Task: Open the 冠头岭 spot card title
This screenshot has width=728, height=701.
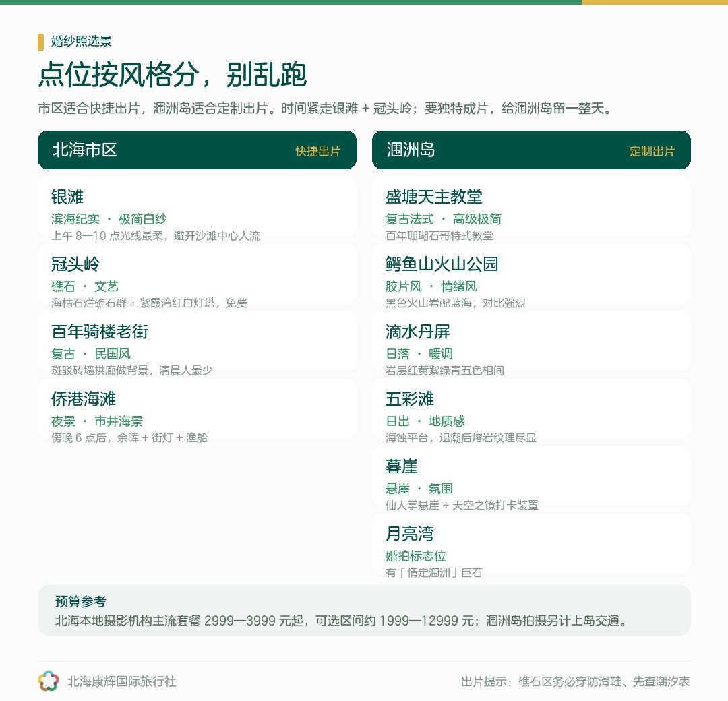Action: (75, 264)
